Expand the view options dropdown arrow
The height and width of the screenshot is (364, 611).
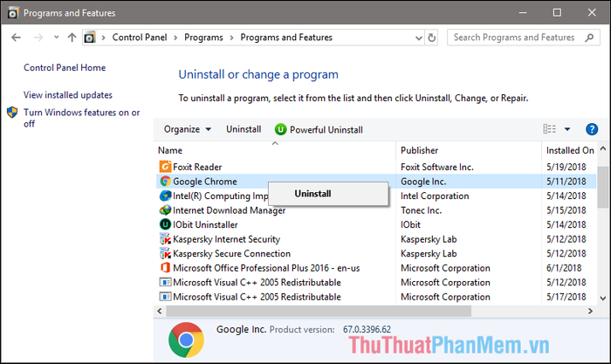[567, 129]
